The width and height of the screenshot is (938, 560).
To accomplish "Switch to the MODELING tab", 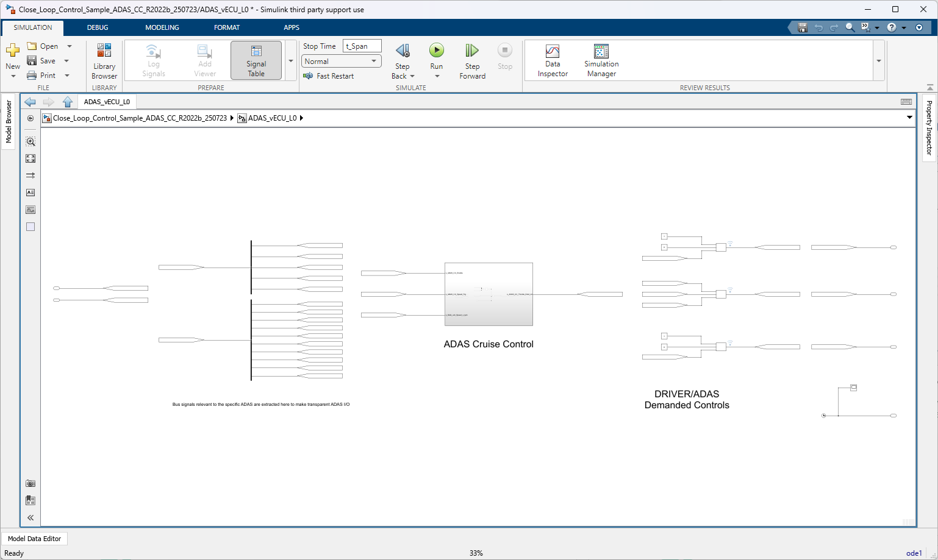I will coord(162,27).
